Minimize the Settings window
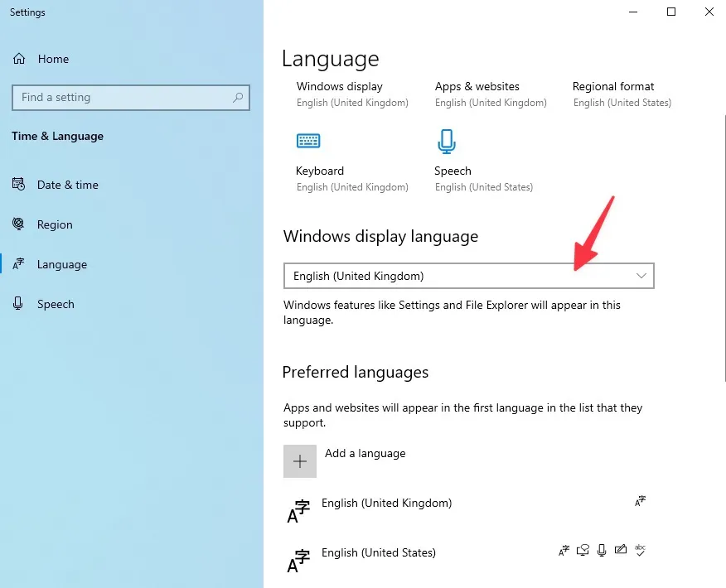The image size is (726, 588). coord(633,12)
